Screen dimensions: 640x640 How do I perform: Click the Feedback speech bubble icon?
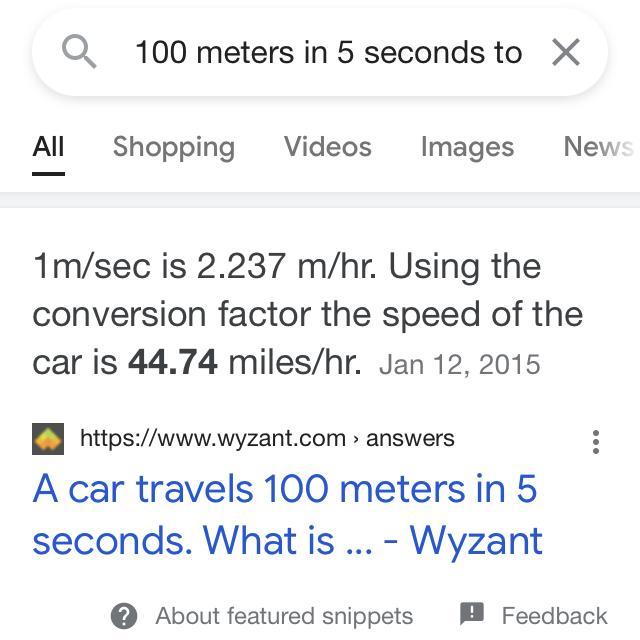coord(471,614)
